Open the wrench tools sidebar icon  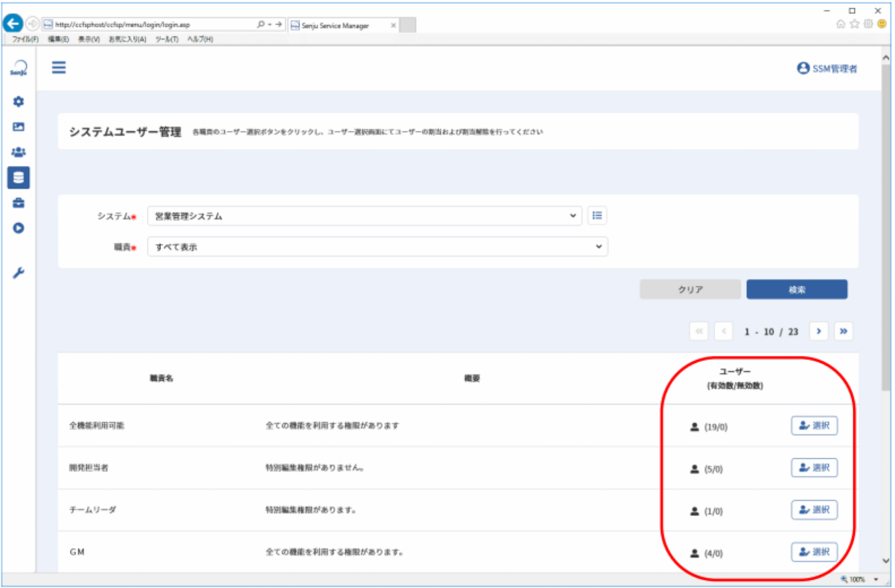(x=19, y=273)
